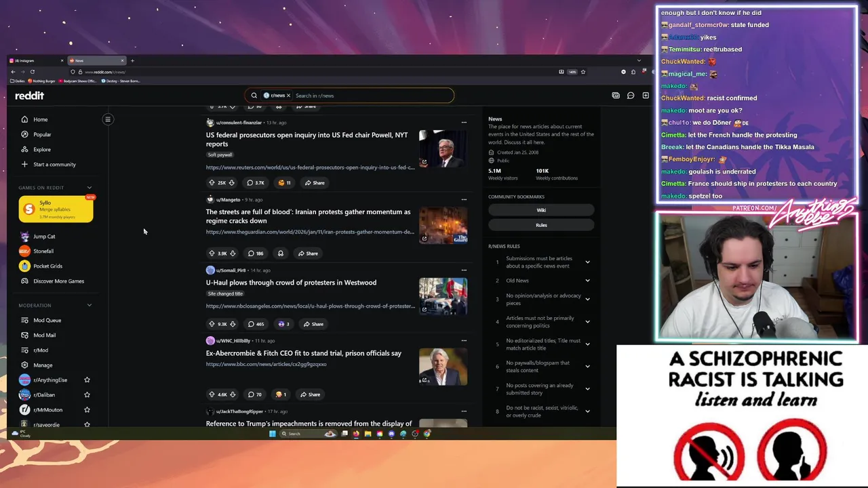Open the bbc.com article link
The image size is (868, 488).
266,364
